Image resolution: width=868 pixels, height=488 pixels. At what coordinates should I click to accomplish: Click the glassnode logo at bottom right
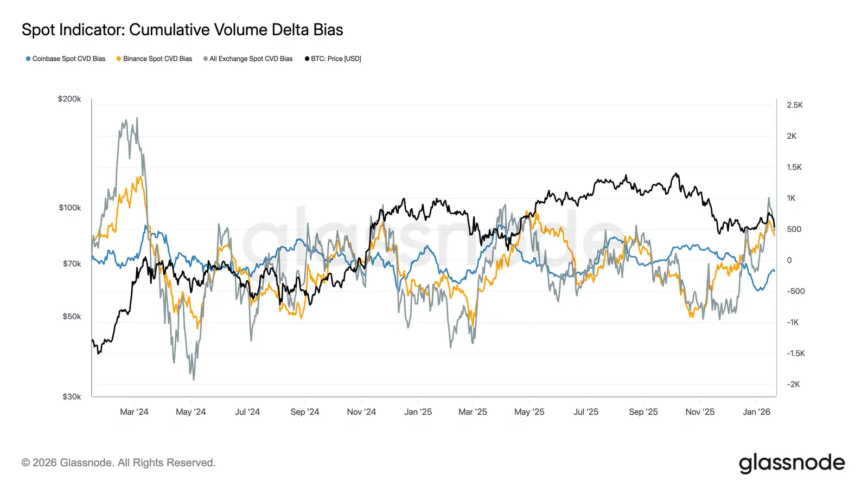(792, 463)
